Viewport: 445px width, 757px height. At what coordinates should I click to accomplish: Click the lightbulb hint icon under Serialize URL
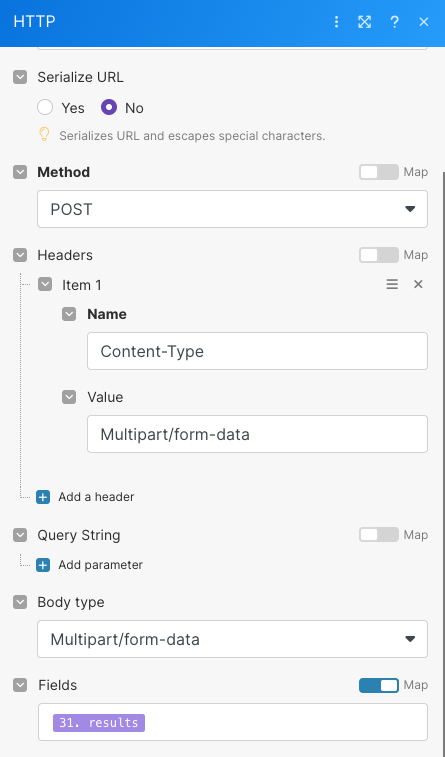[x=44, y=135]
